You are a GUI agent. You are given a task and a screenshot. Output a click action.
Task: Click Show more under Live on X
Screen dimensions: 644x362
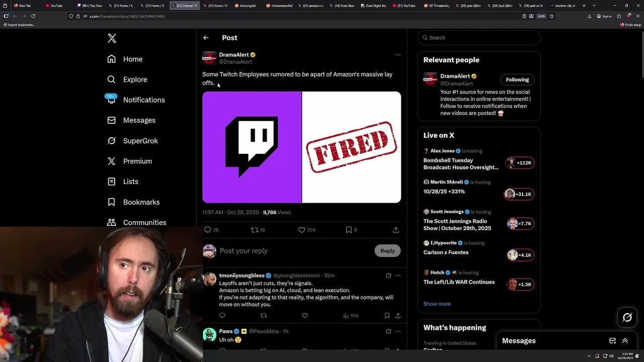(x=437, y=304)
